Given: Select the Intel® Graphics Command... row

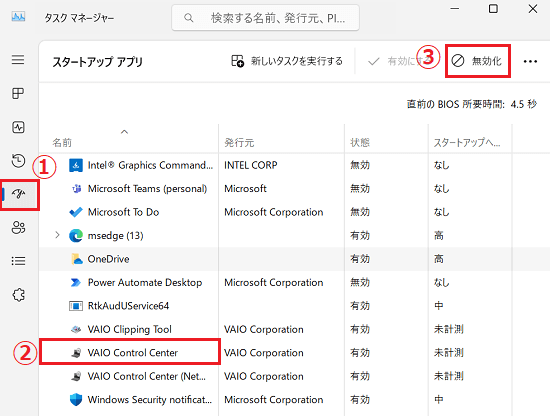Looking at the screenshot, I should click(x=294, y=165).
